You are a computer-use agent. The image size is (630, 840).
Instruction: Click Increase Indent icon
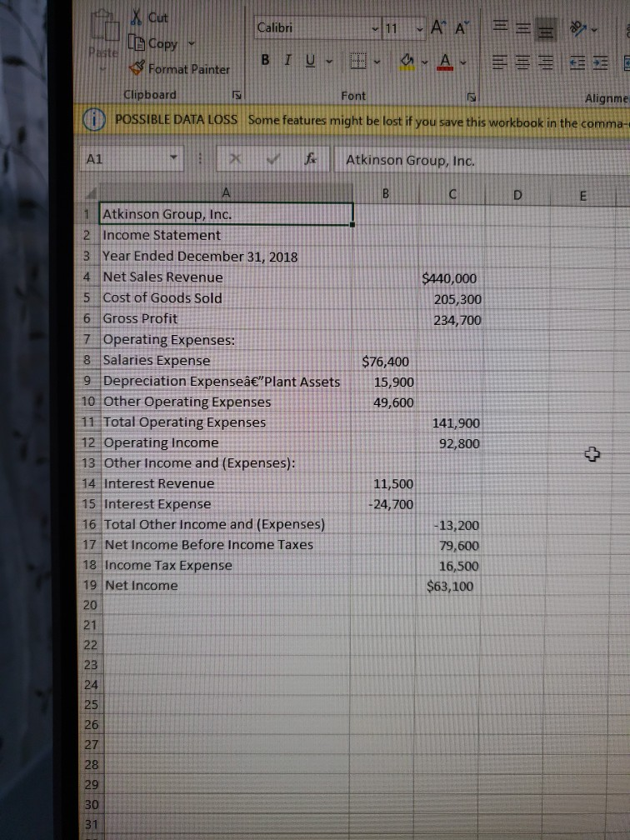[x=600, y=63]
